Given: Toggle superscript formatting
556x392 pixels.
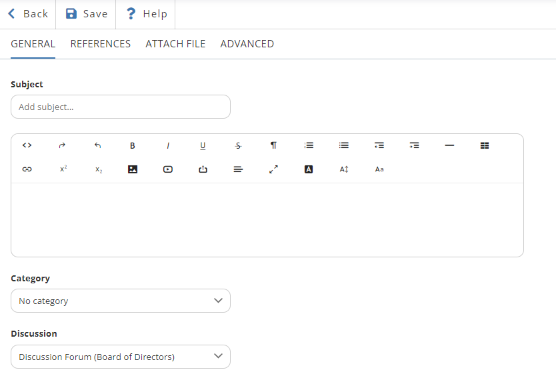Looking at the screenshot, I should (x=63, y=169).
